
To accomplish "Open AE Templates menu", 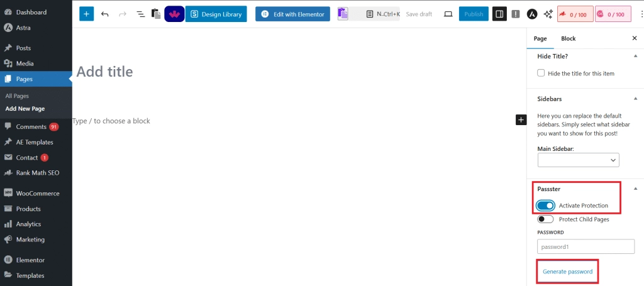I will click(36, 143).
